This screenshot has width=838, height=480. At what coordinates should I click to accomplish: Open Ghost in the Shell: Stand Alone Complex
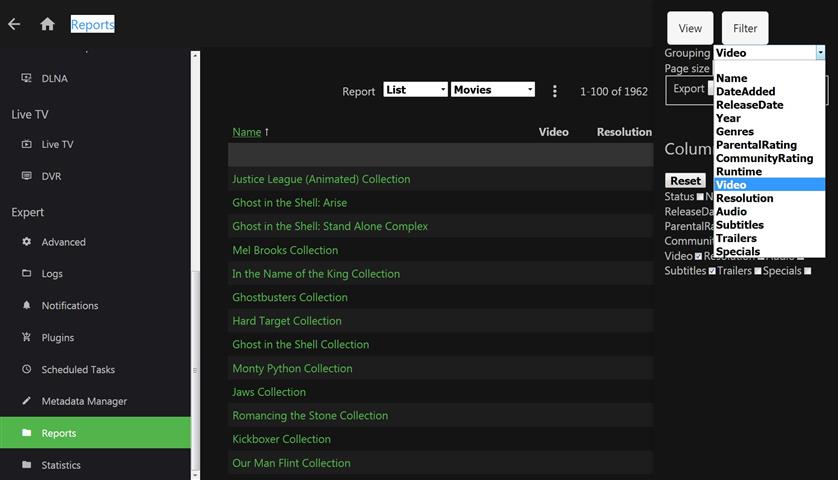(330, 226)
